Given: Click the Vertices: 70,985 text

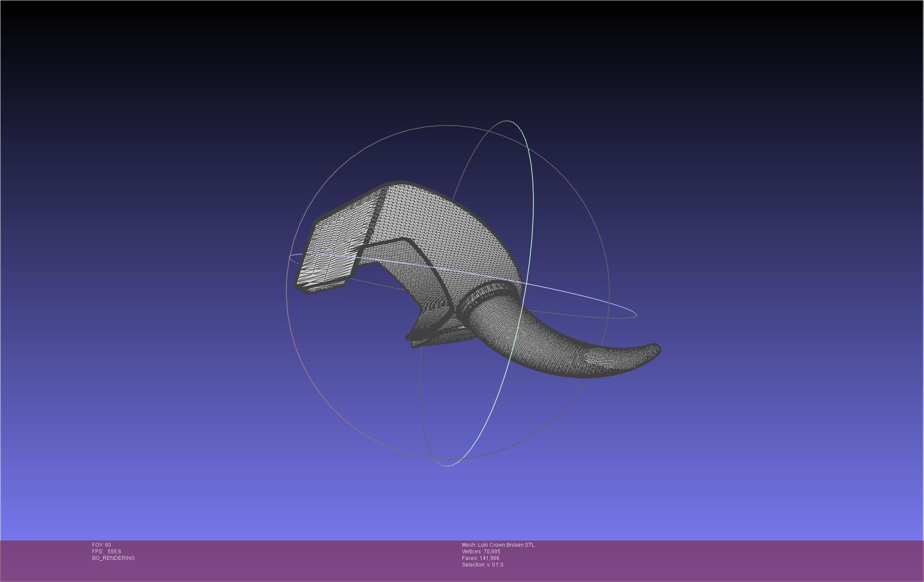Looking at the screenshot, I should 481,552.
